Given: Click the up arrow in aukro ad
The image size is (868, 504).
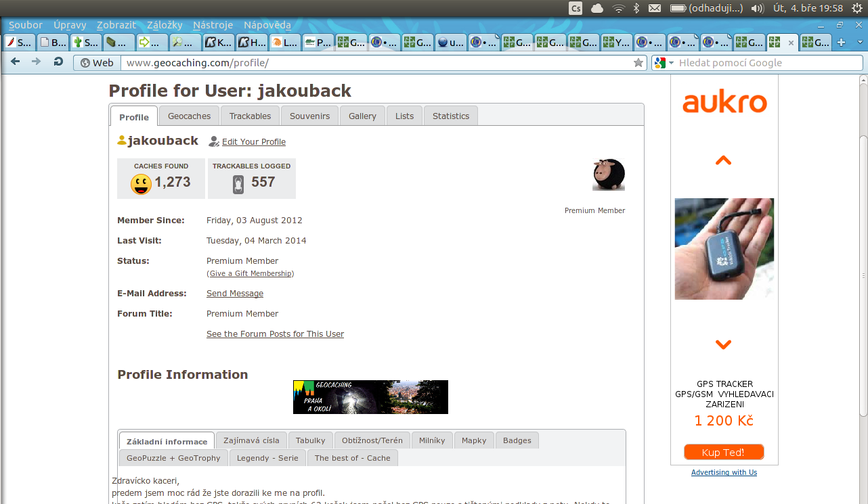Looking at the screenshot, I should click(723, 161).
